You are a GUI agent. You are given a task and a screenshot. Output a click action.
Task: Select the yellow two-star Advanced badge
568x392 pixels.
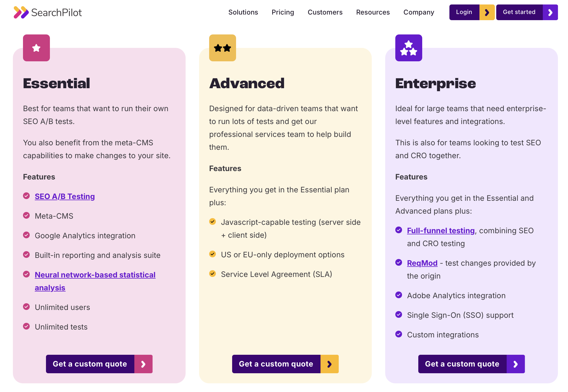point(222,48)
